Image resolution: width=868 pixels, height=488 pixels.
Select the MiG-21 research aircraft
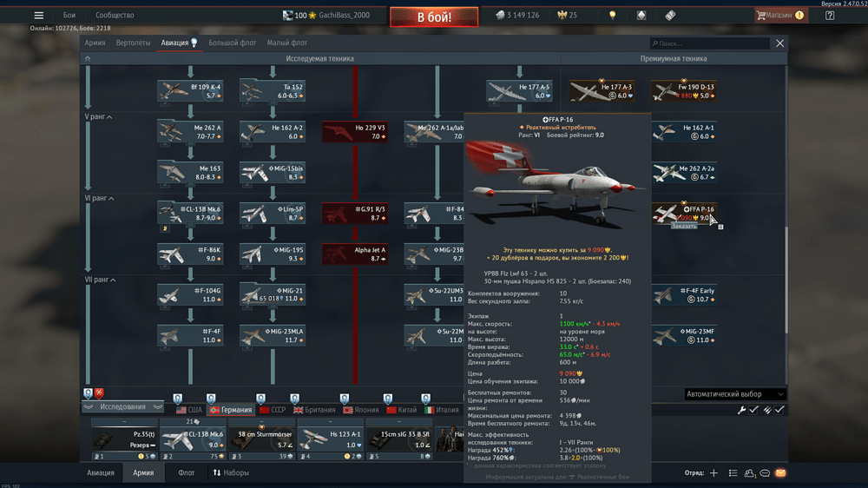tap(273, 294)
